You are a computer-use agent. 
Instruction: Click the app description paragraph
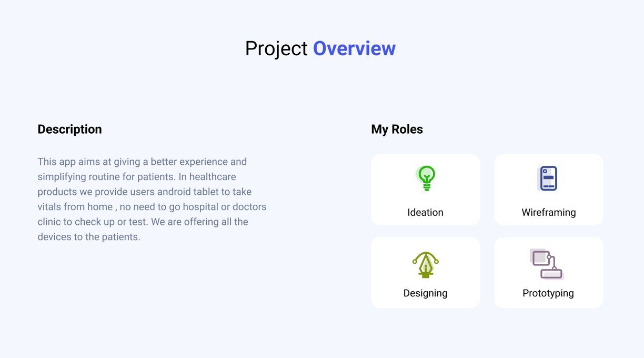(152, 199)
